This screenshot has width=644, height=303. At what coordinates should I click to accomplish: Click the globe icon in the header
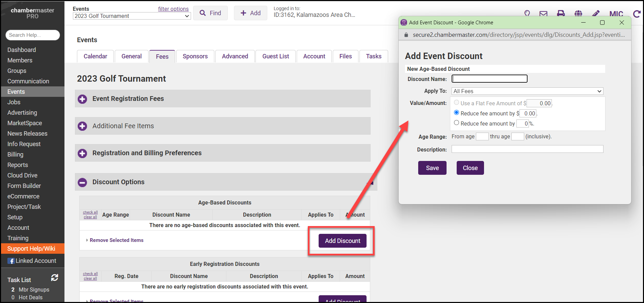pos(578,13)
